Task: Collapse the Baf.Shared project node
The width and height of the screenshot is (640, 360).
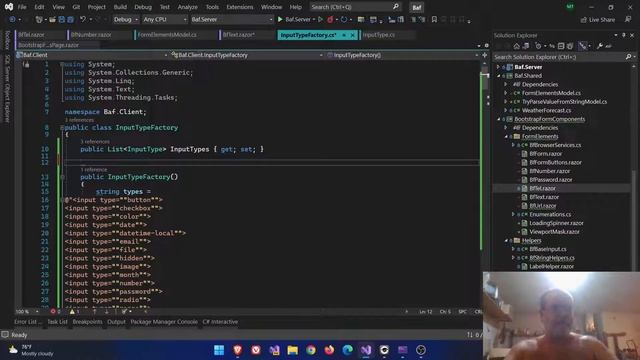Action: pyautogui.click(x=498, y=76)
